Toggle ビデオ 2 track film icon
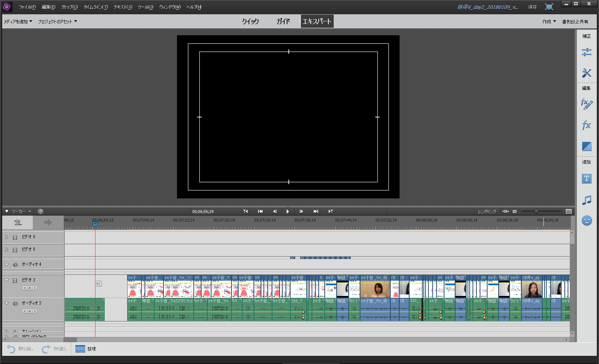 (x=15, y=280)
